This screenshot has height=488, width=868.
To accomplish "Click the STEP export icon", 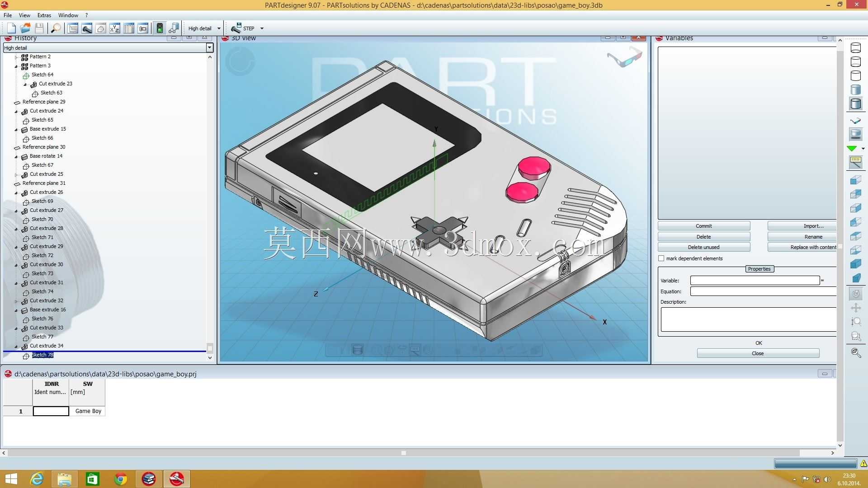I will [242, 28].
